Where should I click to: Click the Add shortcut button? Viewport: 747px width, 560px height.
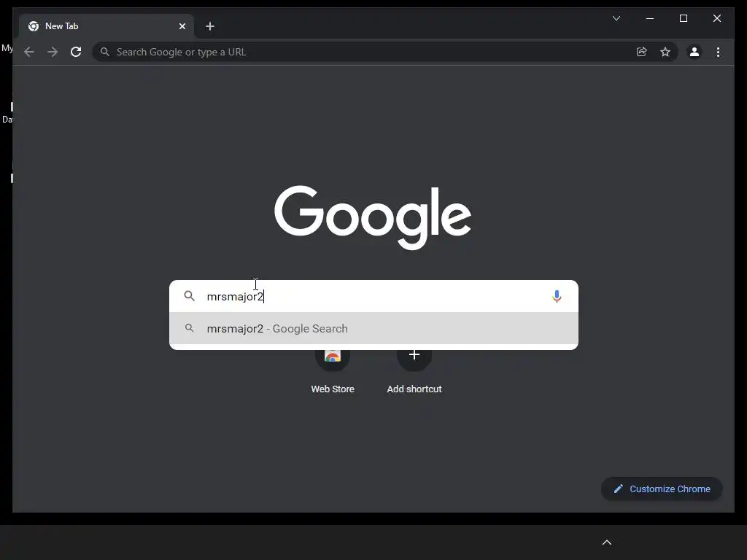[x=414, y=373]
